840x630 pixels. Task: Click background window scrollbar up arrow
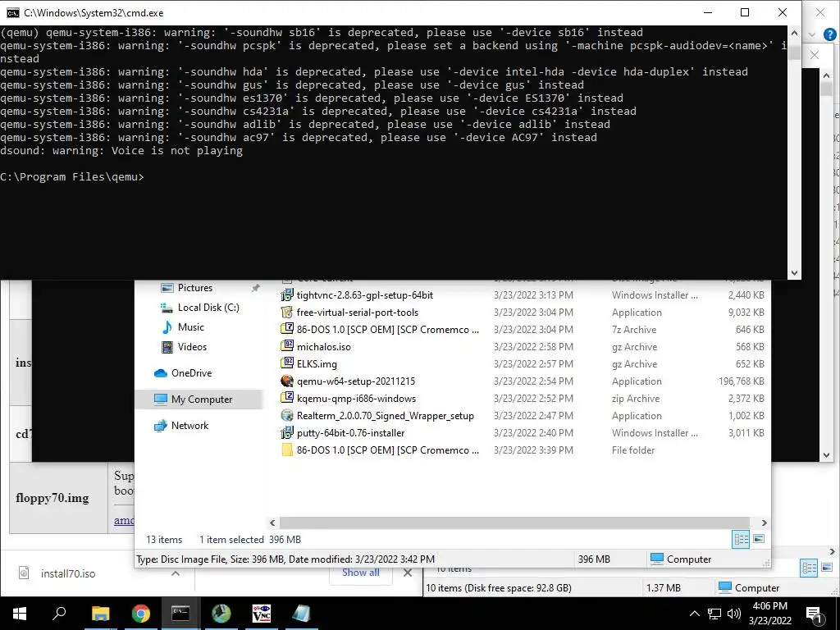tap(826, 76)
